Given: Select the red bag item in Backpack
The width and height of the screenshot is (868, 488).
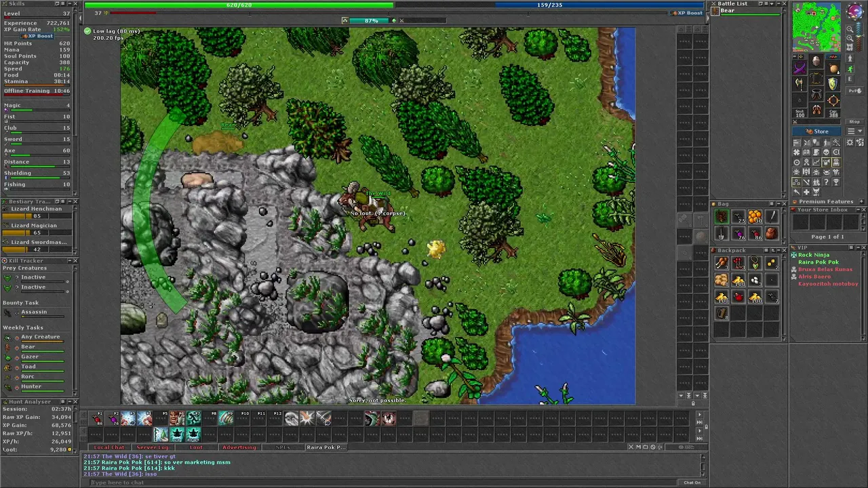Looking at the screenshot, I should click(738, 297).
